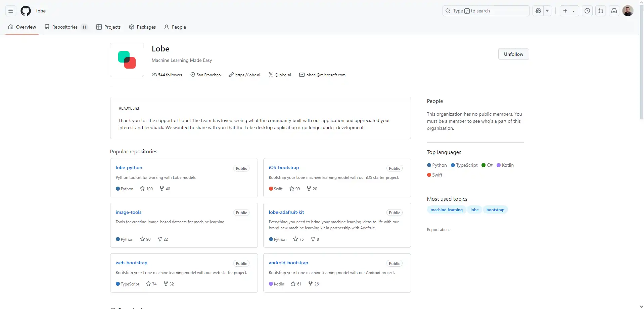View lobe-python stargazers with 190 stars
Image resolution: width=644 pixels, height=309 pixels.
[146, 189]
